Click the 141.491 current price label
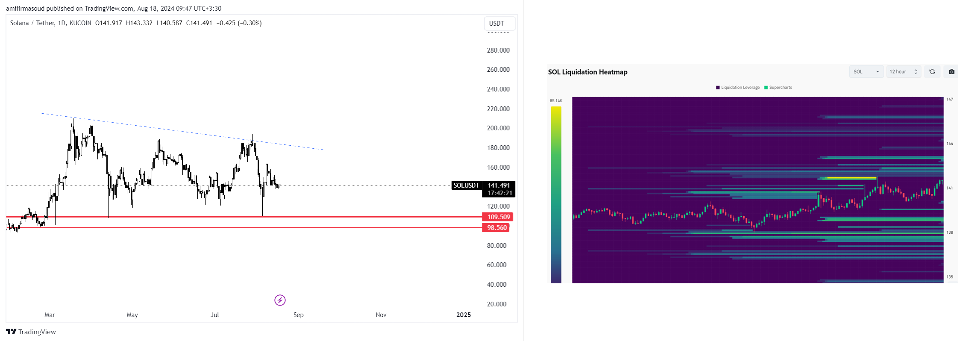 click(x=499, y=185)
